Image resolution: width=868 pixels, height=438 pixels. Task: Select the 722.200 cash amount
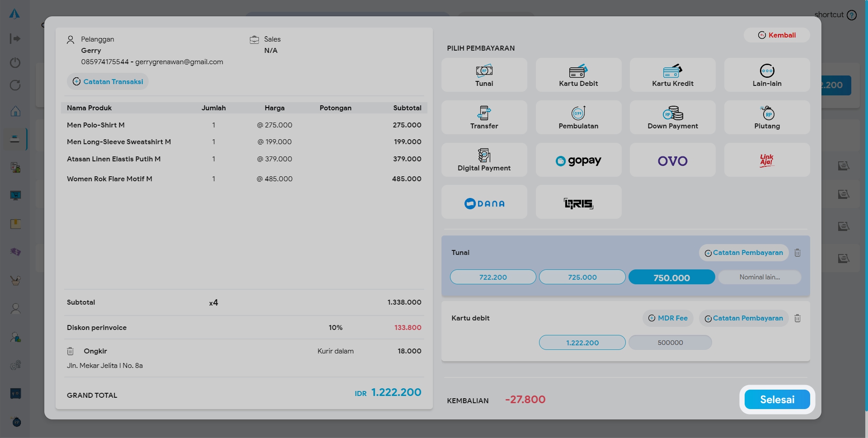coord(493,277)
